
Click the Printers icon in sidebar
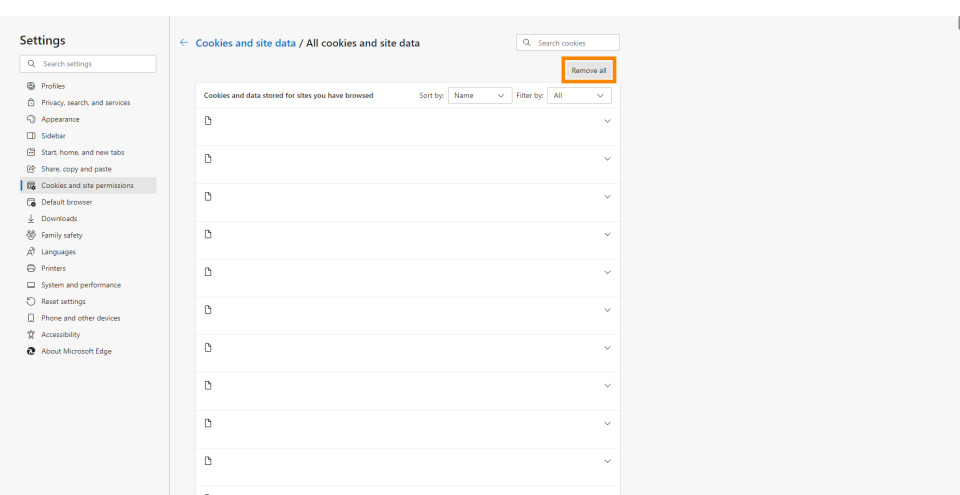tap(31, 268)
